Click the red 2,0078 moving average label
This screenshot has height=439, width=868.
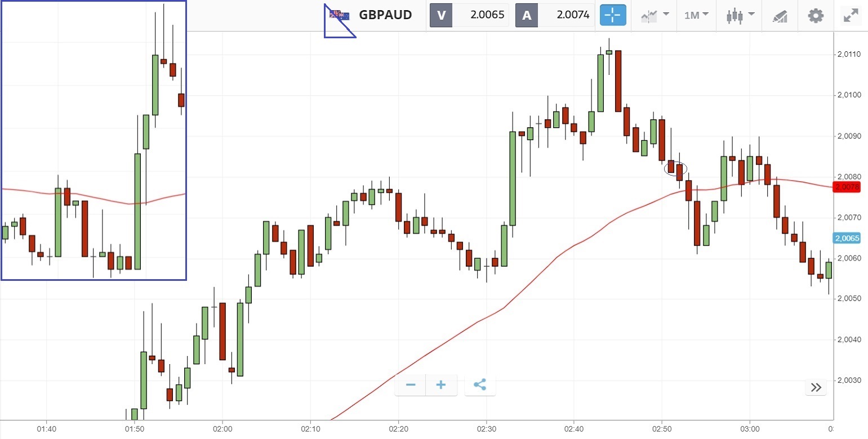pos(847,187)
